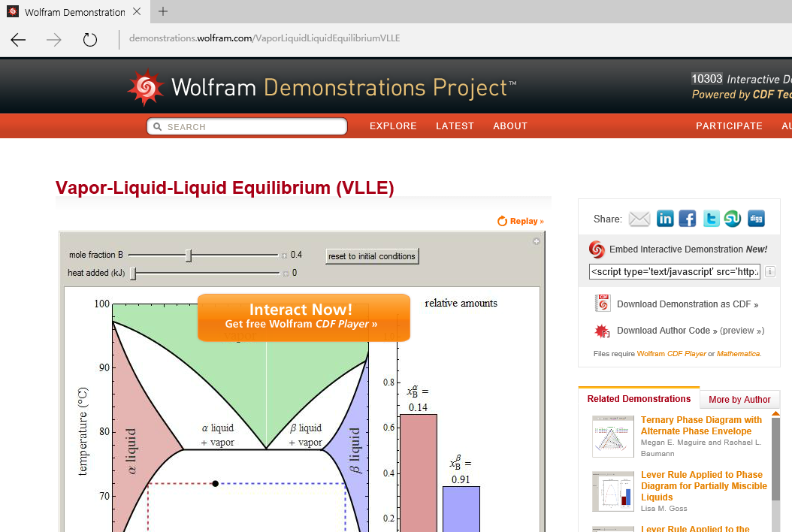Viewport: 792px width, 532px height.
Task: Open Ternary Phase Diagram demonstration link
Action: [701, 425]
